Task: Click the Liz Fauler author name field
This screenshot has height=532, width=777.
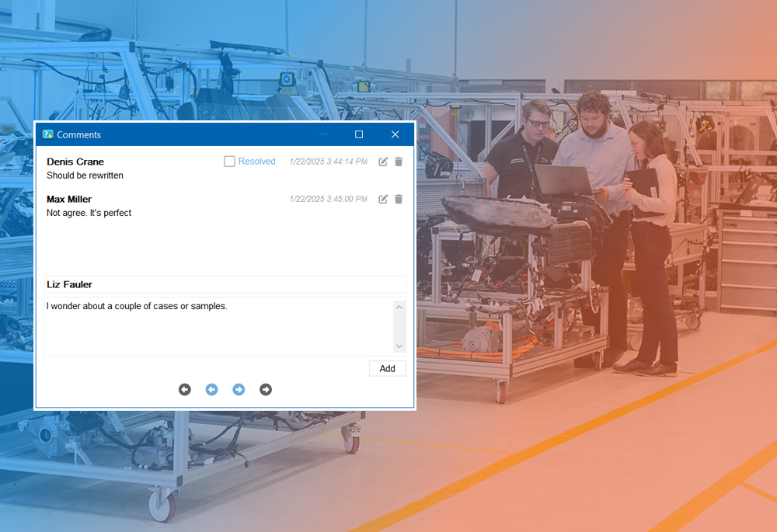Action: [x=225, y=284]
